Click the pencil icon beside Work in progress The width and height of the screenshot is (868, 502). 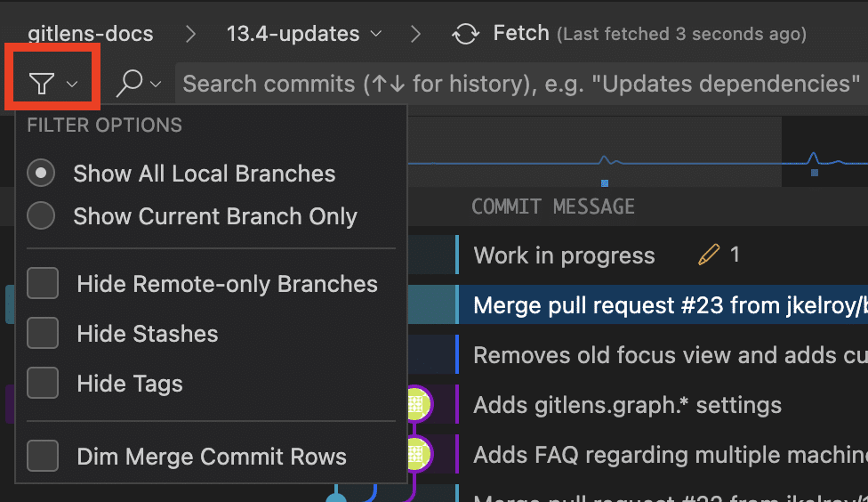tap(709, 255)
